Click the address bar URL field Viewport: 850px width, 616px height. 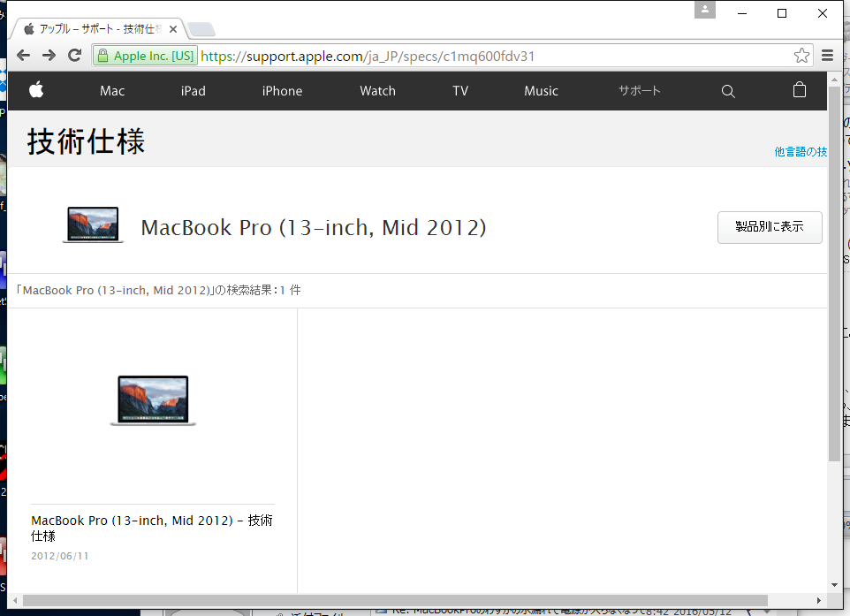[x=486, y=57]
